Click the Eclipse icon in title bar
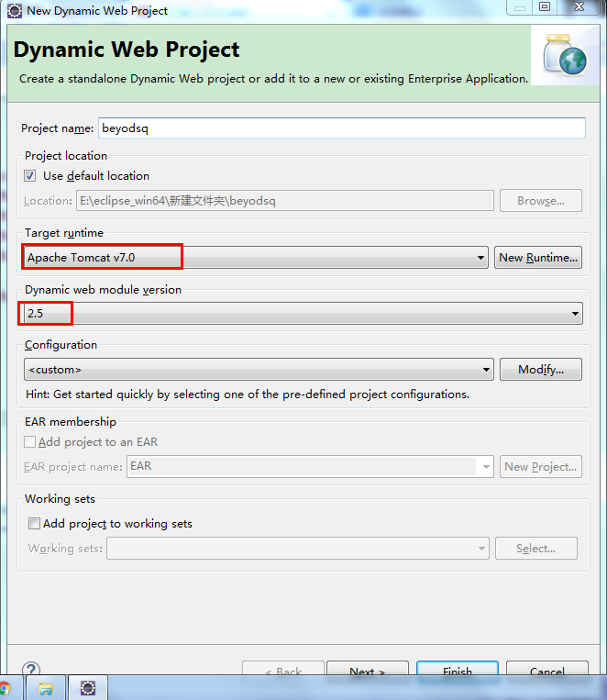607x700 pixels. 15,10
